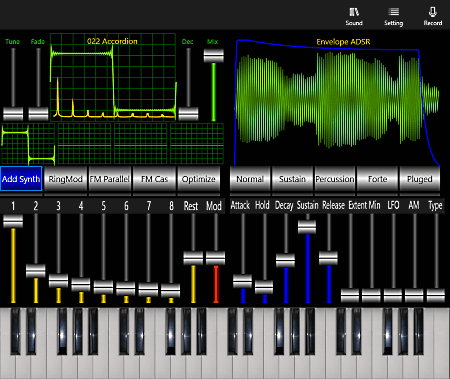Click the Release slider handle

pos(329,258)
